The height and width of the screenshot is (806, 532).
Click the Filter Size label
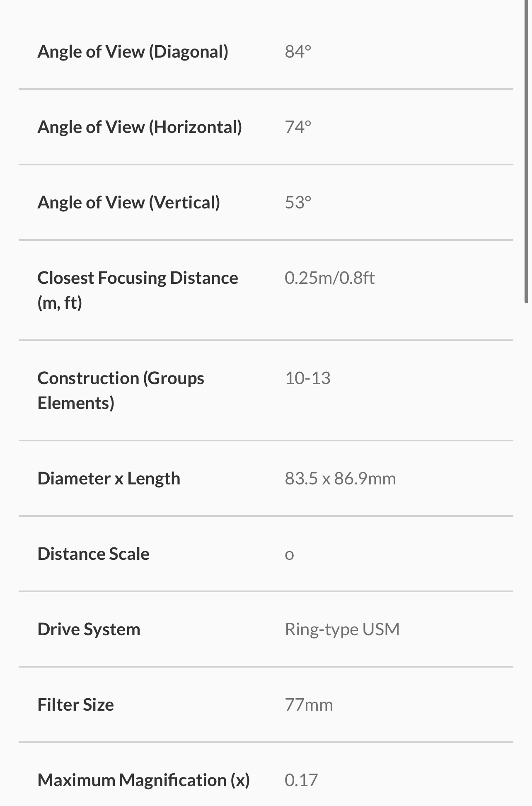[x=75, y=705]
